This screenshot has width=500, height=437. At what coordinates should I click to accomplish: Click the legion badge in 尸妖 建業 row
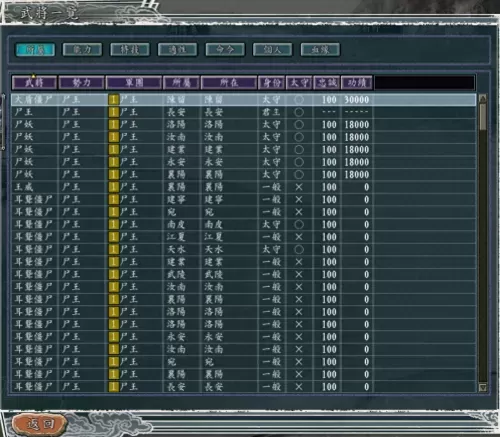pos(113,150)
